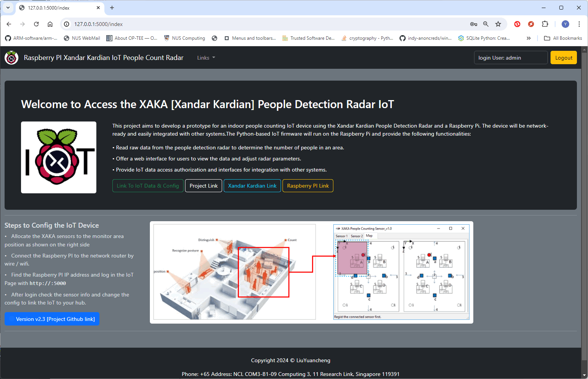Image resolution: width=588 pixels, height=379 pixels.
Task: Open the red lightning-bolt extension icon
Action: pyautogui.click(x=531, y=24)
